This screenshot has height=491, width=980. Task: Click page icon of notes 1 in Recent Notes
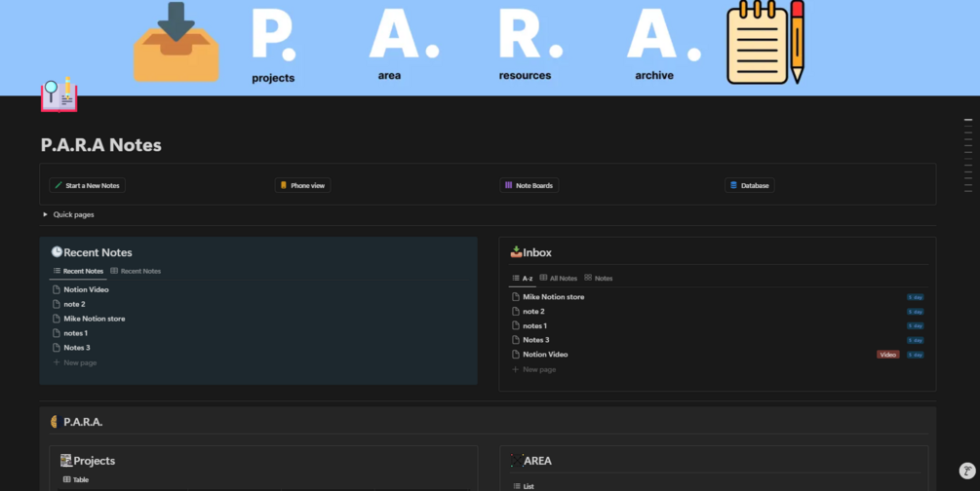tap(57, 333)
